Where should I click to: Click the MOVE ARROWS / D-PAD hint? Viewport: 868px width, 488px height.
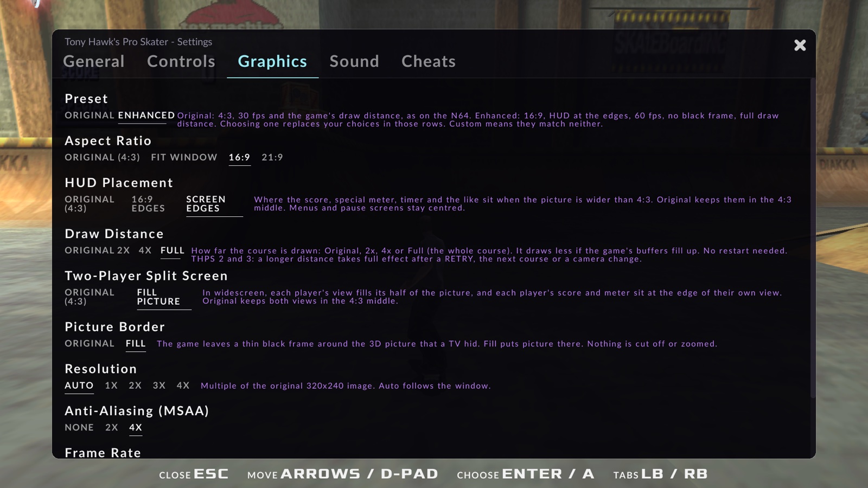pyautogui.click(x=343, y=474)
